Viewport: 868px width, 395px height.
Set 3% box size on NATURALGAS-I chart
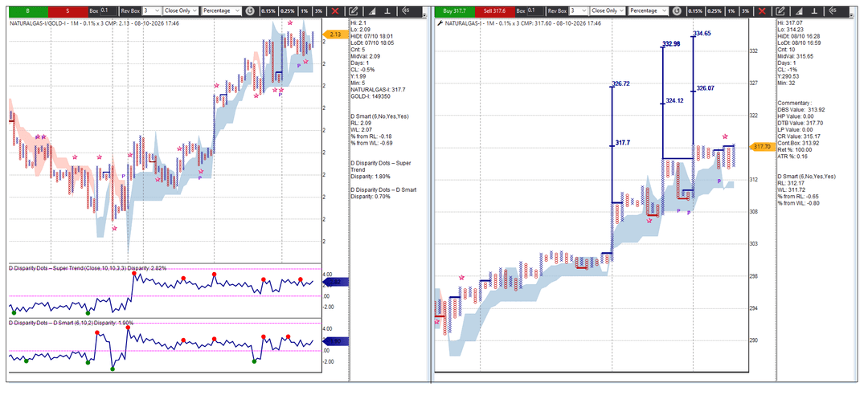coord(746,10)
